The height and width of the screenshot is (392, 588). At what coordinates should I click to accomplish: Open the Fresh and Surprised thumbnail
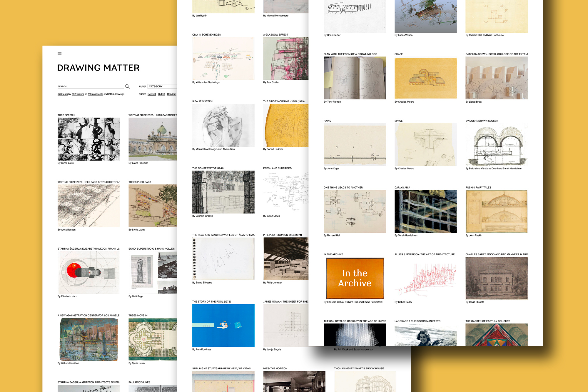286,192
